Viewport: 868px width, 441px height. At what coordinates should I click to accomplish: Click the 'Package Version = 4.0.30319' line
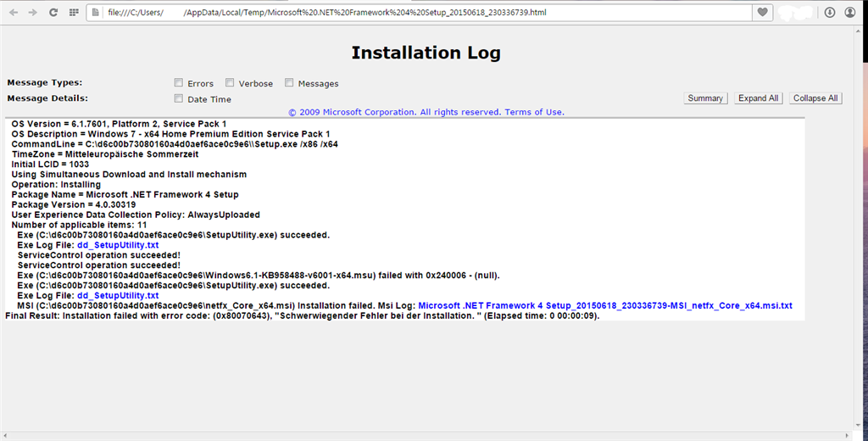pyautogui.click(x=74, y=204)
